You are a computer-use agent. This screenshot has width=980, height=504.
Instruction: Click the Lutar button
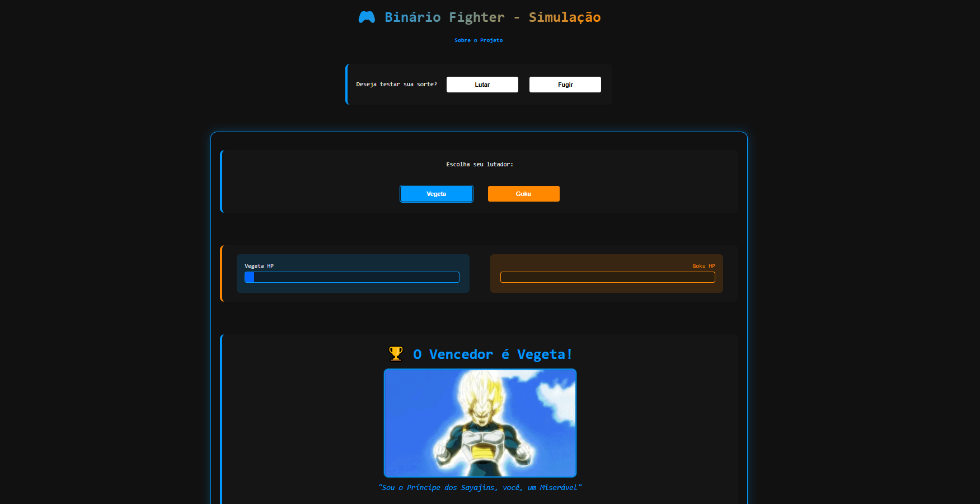click(x=482, y=84)
